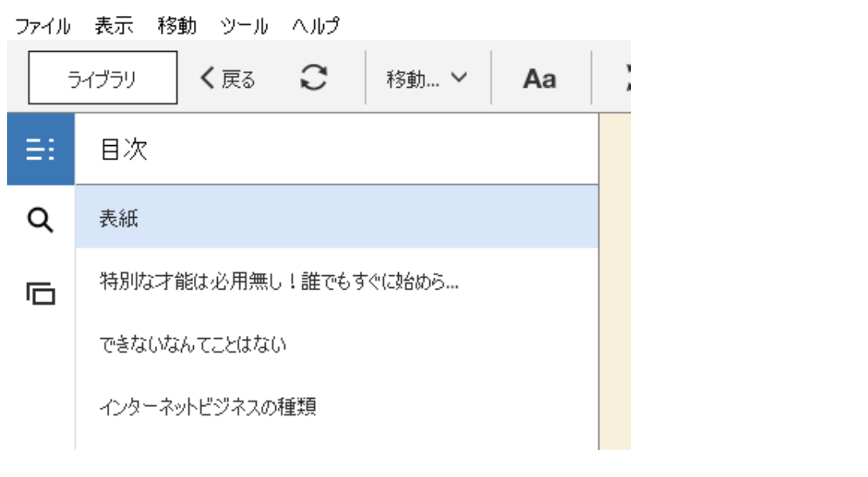Click the sync refresh arrows icon
Viewport: 868px width, 477px height.
click(x=314, y=77)
